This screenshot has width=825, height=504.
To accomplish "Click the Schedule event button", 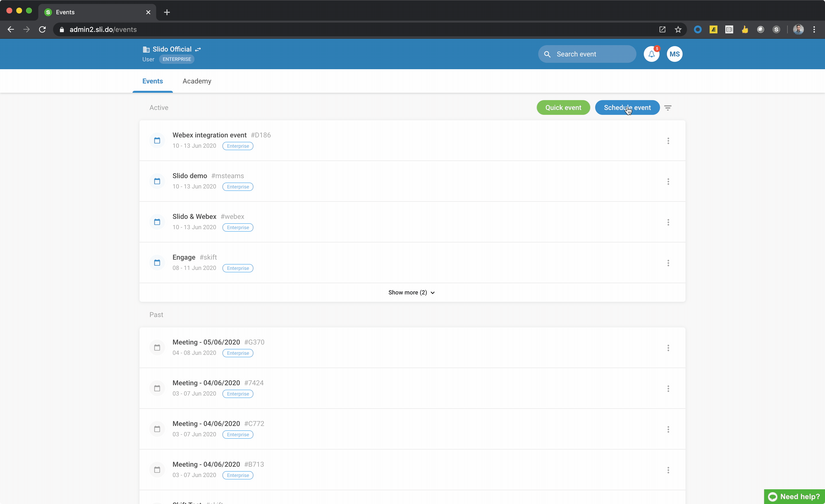I will click(x=627, y=107).
